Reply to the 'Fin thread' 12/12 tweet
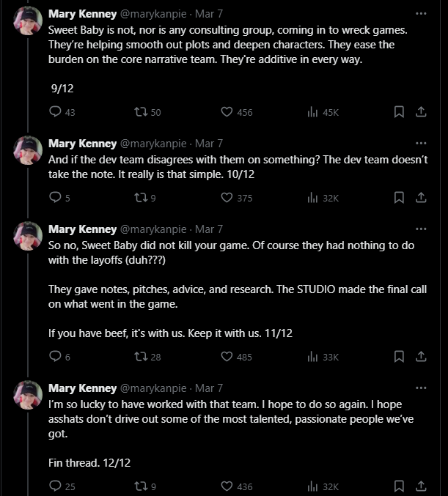The image size is (448, 496). (55, 486)
